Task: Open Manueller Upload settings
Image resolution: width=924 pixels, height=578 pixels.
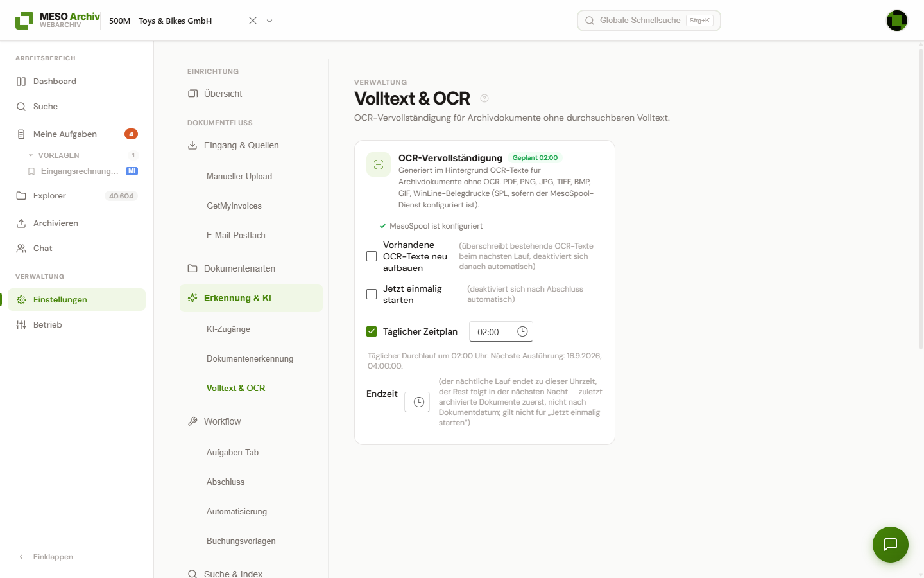Action: (x=239, y=176)
